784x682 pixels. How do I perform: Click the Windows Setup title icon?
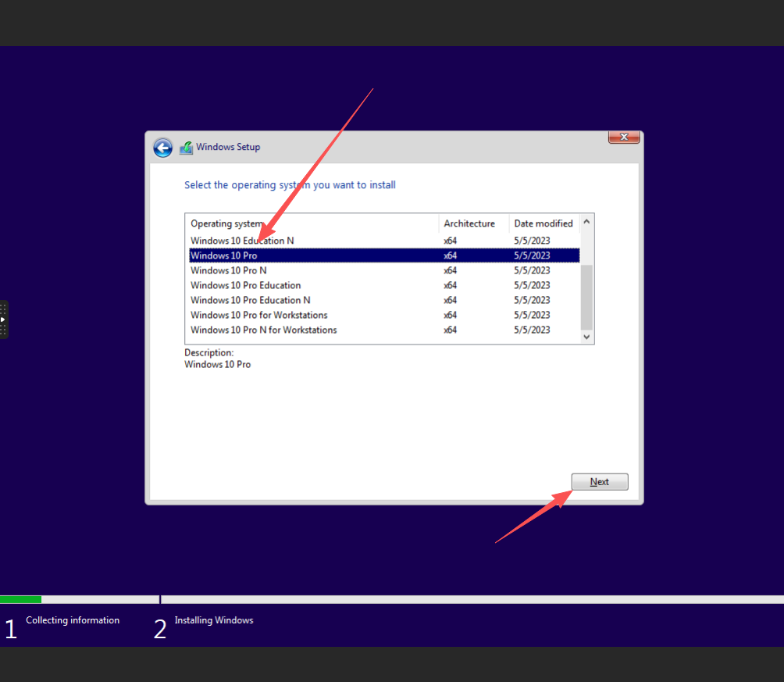coord(187,148)
